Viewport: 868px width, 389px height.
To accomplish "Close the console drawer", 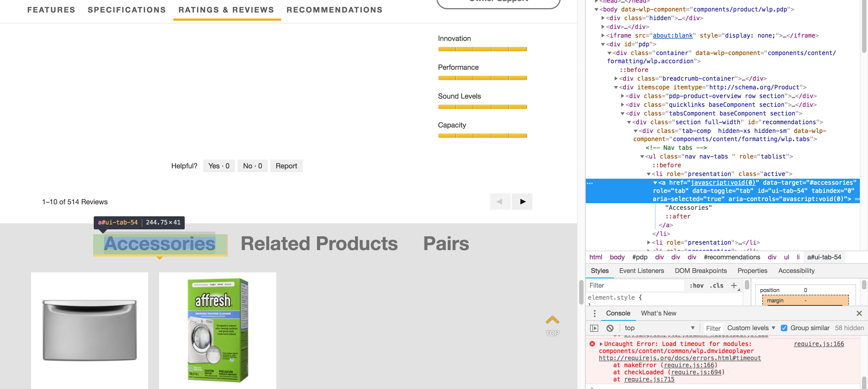I will point(859,313).
